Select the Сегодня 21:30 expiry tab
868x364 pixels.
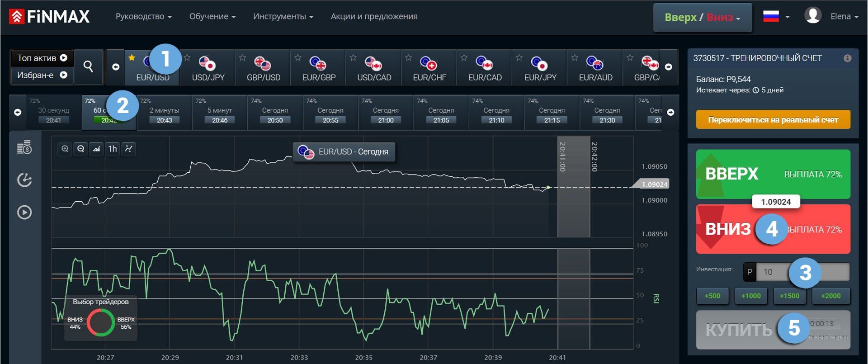[x=607, y=113]
